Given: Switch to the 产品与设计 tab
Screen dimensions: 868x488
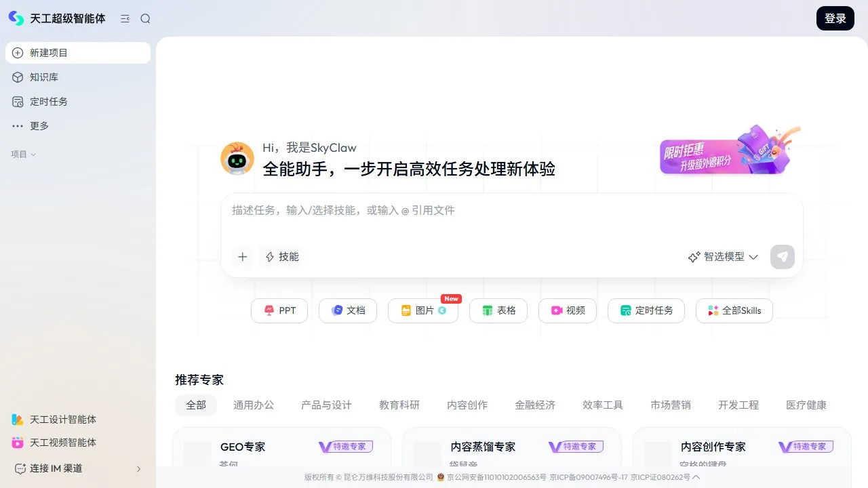Looking at the screenshot, I should click(326, 405).
